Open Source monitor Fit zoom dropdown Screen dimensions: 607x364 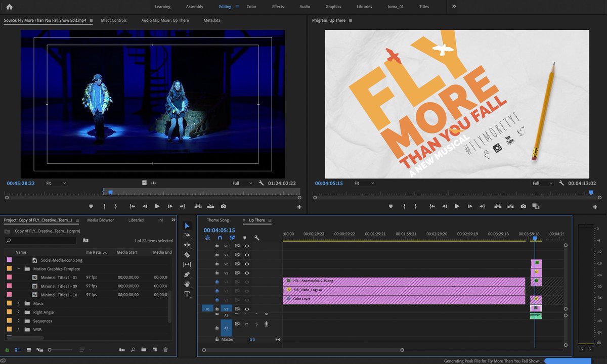(56, 184)
